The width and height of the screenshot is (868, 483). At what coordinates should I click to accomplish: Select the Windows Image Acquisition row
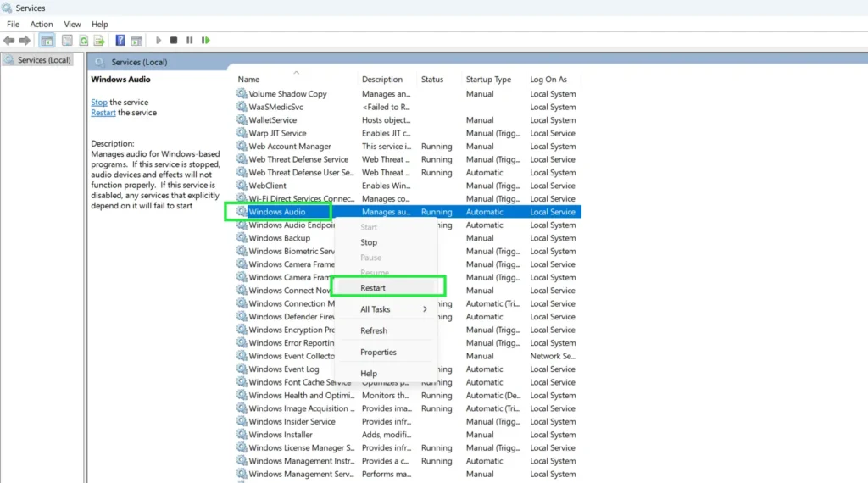tap(408, 408)
